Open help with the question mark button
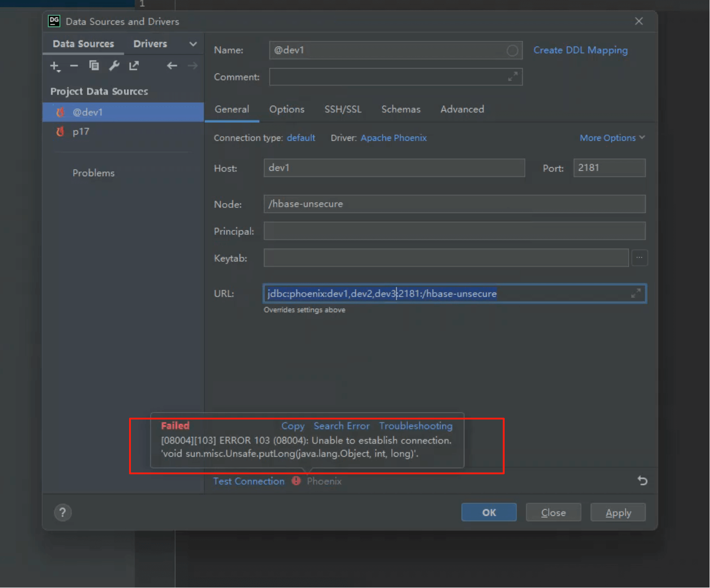Image resolution: width=710 pixels, height=588 pixels. click(63, 512)
